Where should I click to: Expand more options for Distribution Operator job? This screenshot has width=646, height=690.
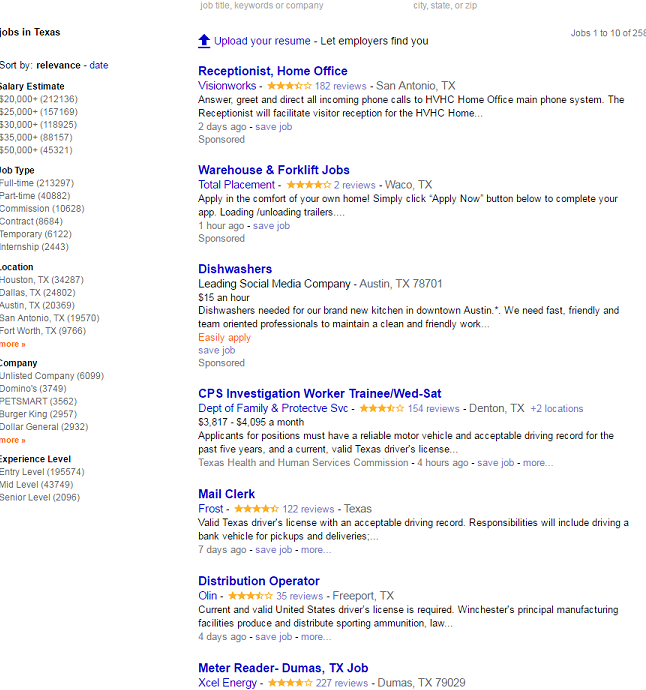tap(316, 637)
